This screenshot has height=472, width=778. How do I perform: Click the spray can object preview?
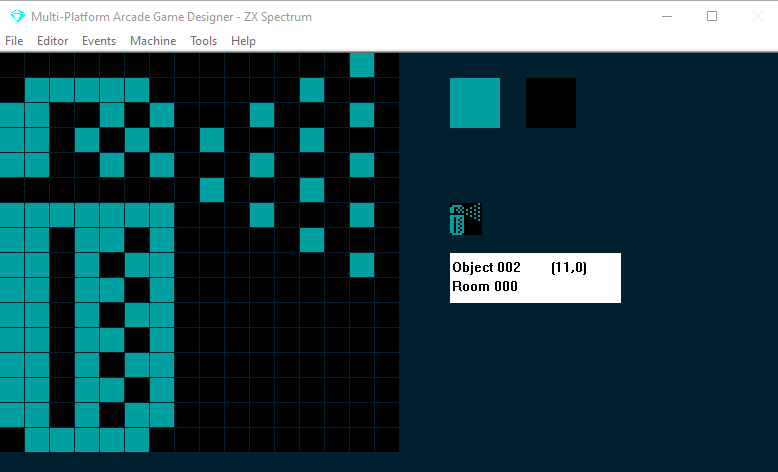tap(465, 219)
